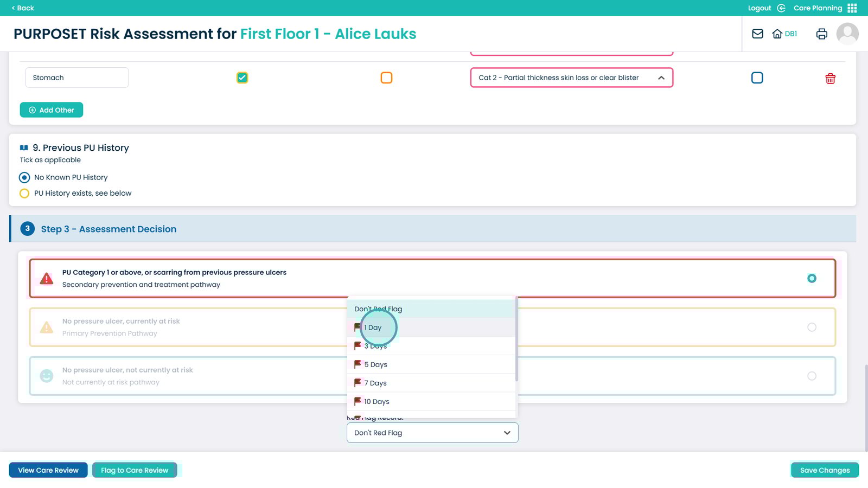Click the Stomach text input field
The height and width of the screenshot is (488, 868).
point(77,78)
